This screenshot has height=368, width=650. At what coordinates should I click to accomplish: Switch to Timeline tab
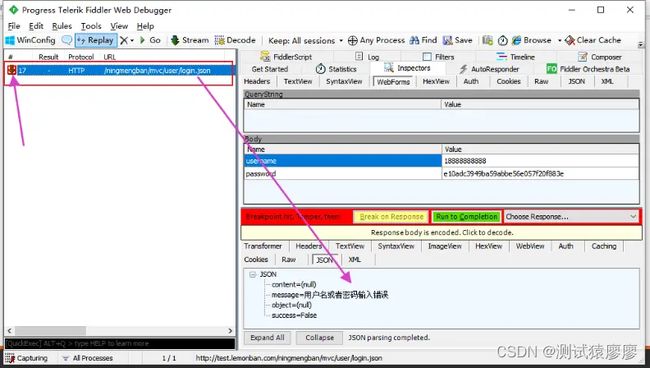click(516, 57)
